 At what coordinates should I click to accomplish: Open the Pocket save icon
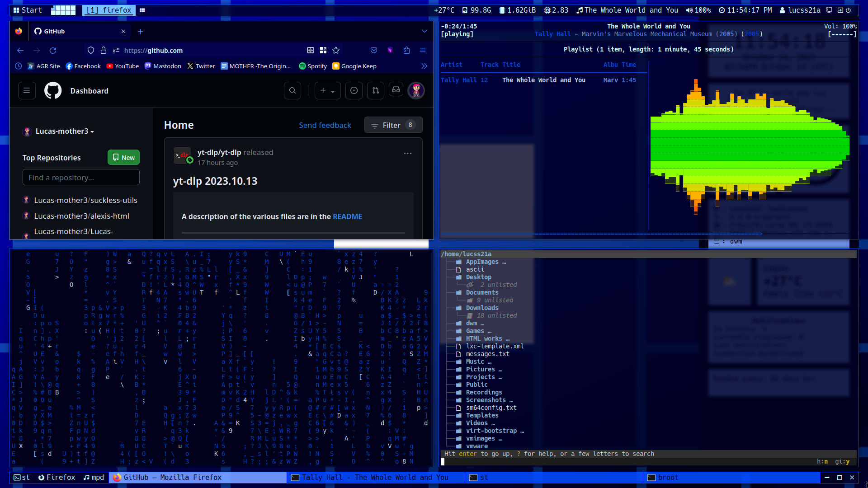pyautogui.click(x=374, y=51)
